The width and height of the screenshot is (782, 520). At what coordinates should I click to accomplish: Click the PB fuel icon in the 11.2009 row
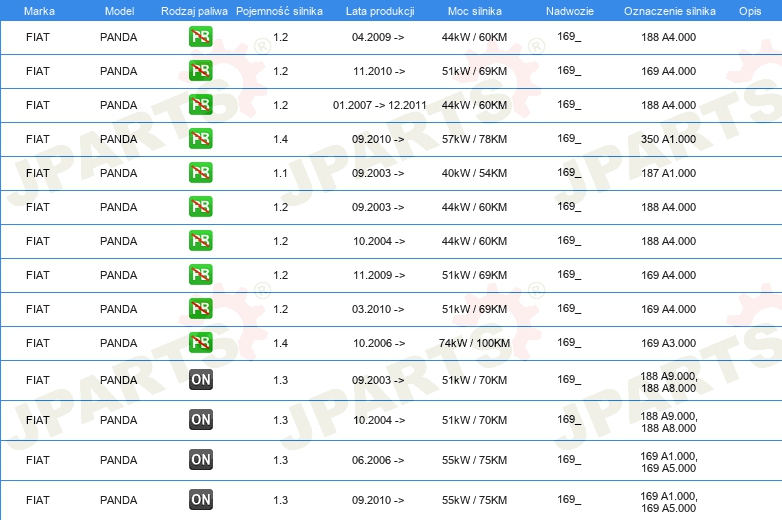tap(200, 274)
